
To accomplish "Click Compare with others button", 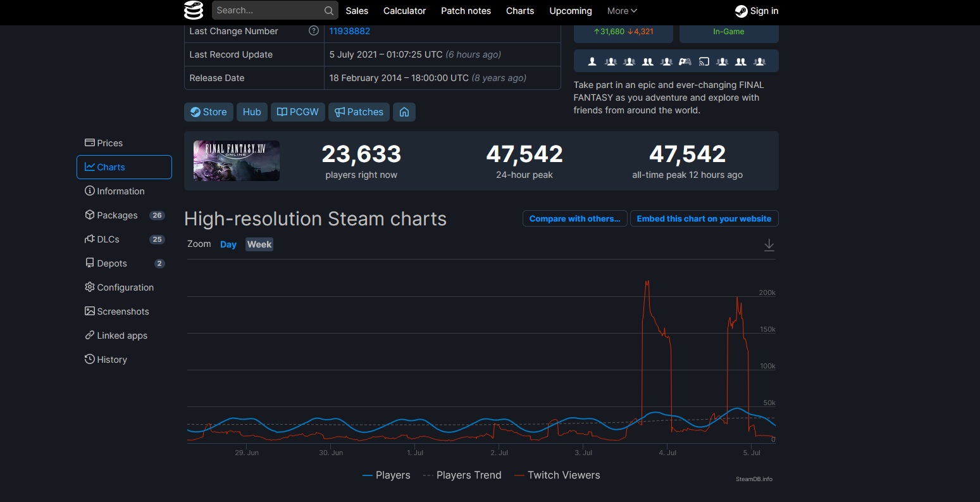I will [575, 218].
